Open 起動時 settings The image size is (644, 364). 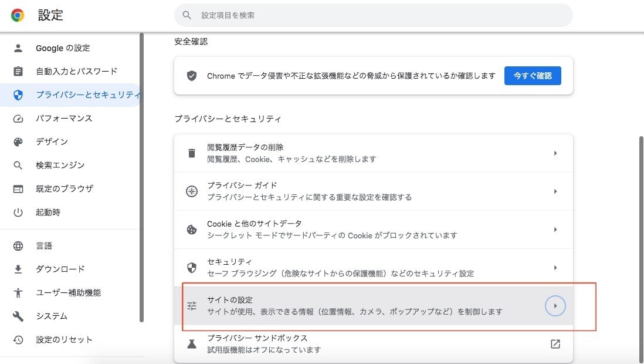tap(48, 213)
